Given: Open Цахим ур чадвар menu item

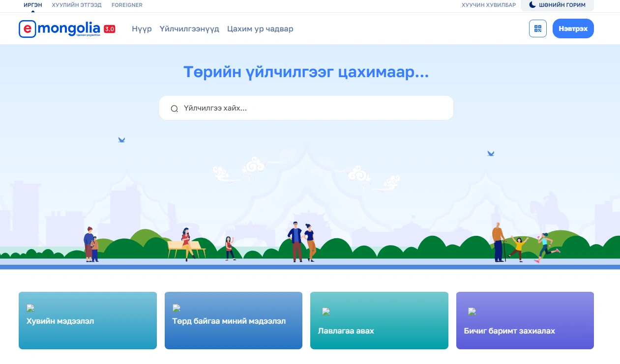Looking at the screenshot, I should 260,29.
